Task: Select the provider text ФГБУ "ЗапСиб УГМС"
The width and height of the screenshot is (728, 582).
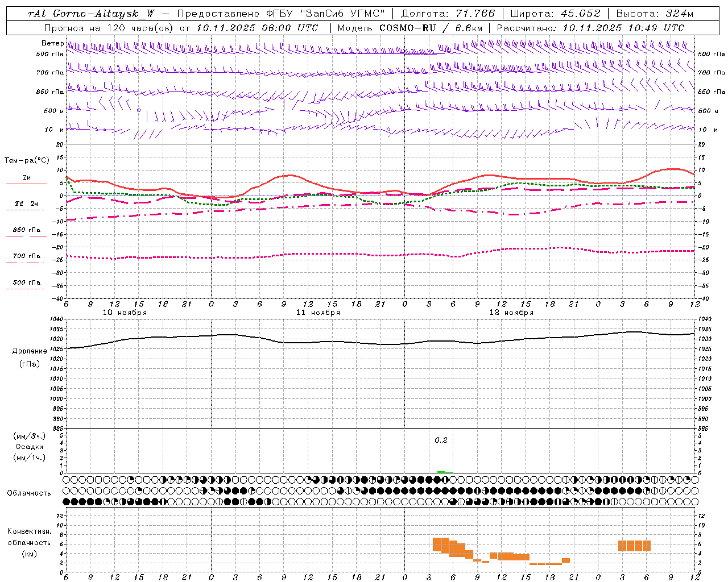Action: (x=325, y=14)
